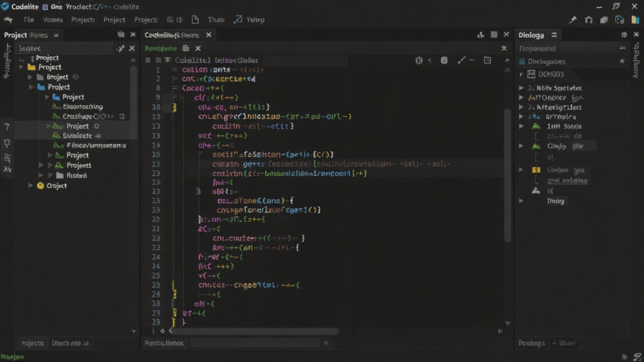
Task: Click the gear icon in Dialogg panel header
Action: [624, 35]
